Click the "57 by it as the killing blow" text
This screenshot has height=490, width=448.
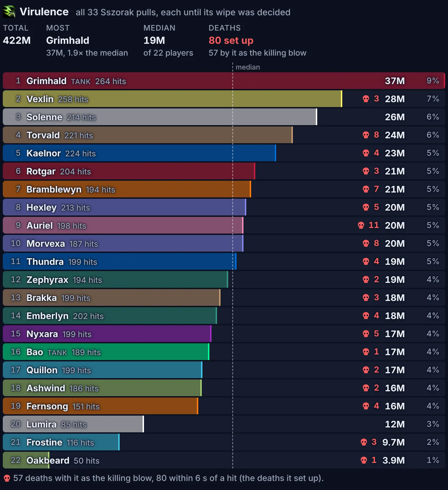click(x=257, y=53)
